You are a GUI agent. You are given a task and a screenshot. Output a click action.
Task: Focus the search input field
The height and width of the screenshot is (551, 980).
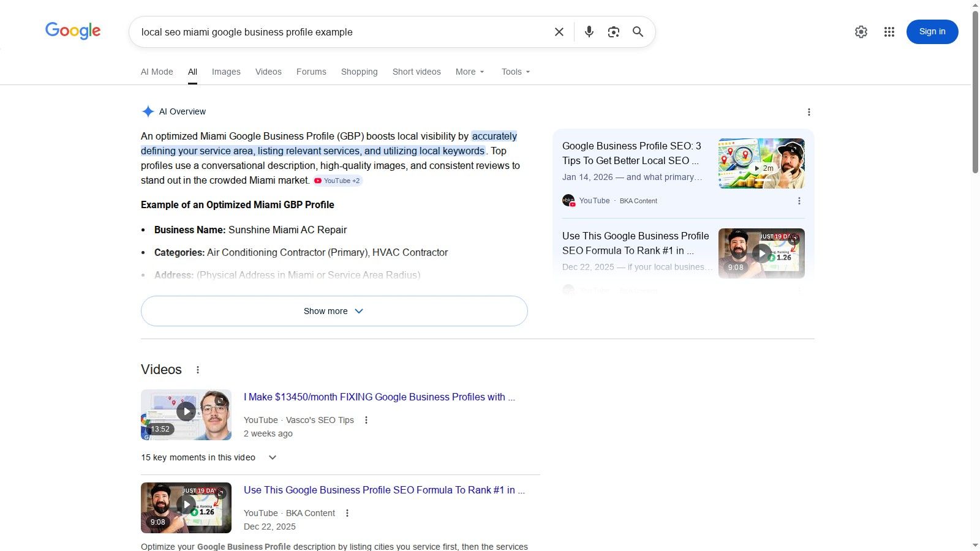pos(343,32)
